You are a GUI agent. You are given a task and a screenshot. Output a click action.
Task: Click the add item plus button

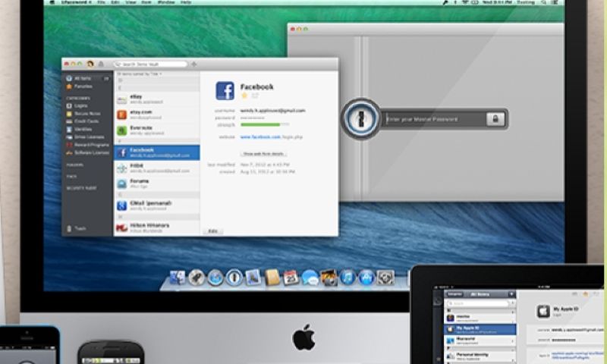[194, 64]
